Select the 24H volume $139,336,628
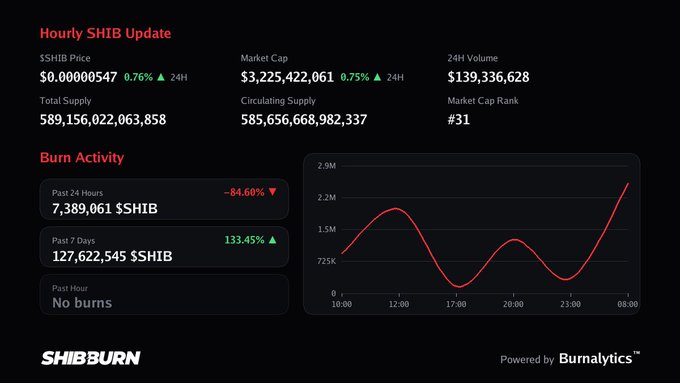The width and height of the screenshot is (680, 383). [x=488, y=77]
